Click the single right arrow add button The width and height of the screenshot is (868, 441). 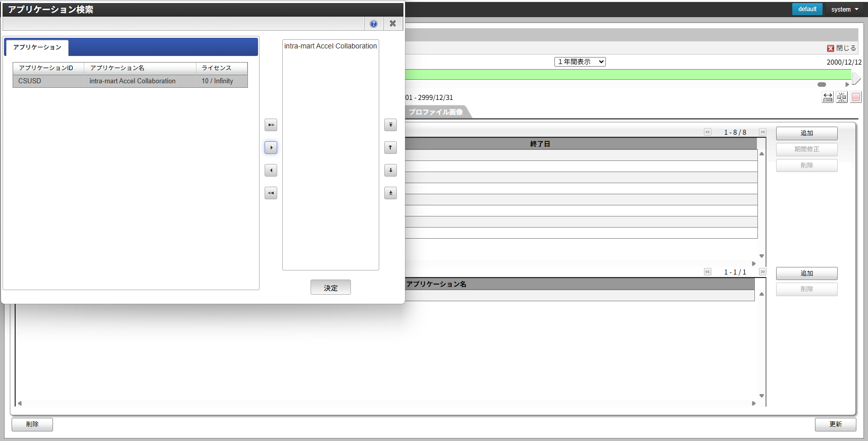pos(271,147)
